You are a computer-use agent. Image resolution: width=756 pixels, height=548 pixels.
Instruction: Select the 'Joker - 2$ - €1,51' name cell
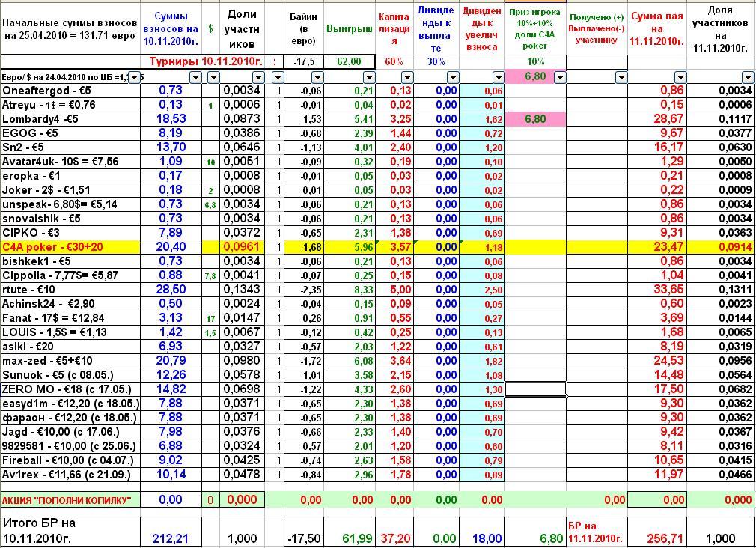click(x=71, y=190)
